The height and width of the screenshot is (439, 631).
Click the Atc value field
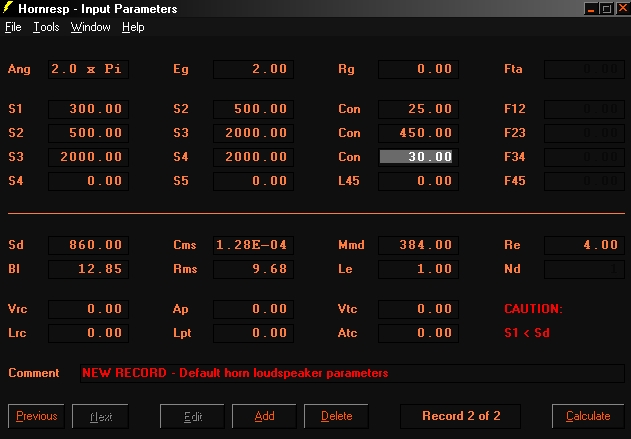click(419, 333)
